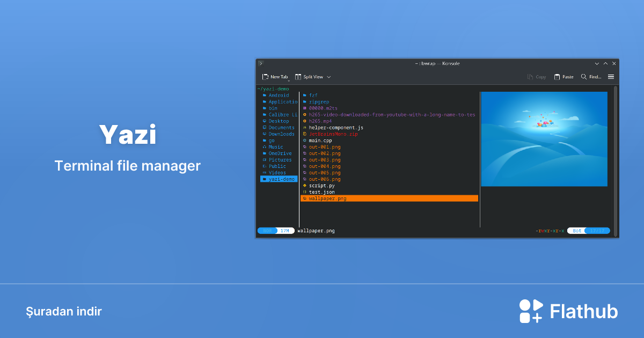
Task: Click the Şuradan indir link
Action: [64, 311]
